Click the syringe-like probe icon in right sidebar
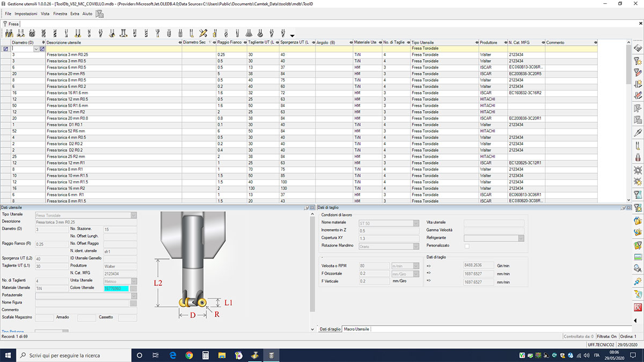Screen dimensions: 644x362 [x=638, y=132]
